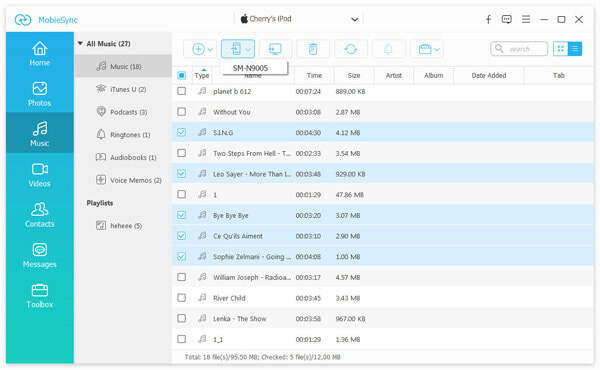Click the refresh sync icon
Screen dimensions: 600x370
tap(351, 49)
